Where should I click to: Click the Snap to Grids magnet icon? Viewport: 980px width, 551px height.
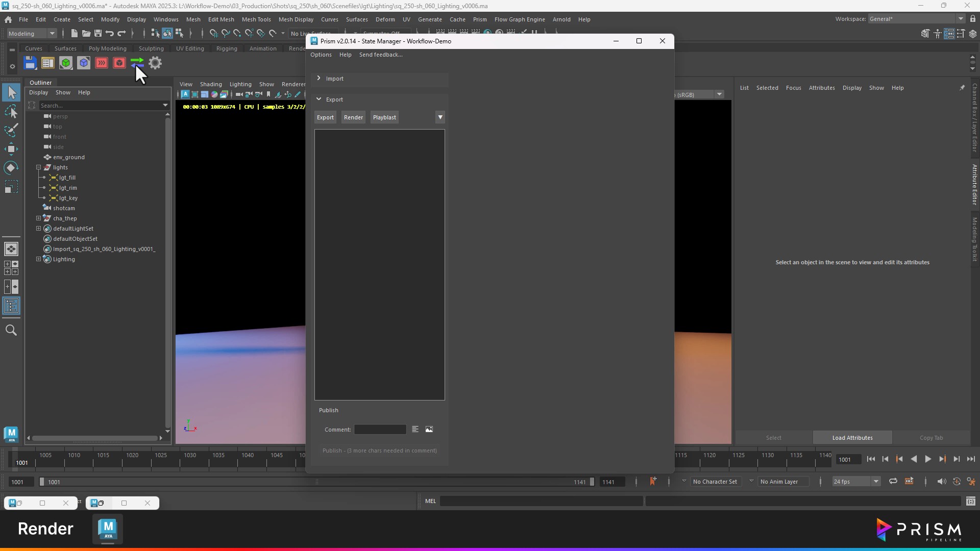pyautogui.click(x=214, y=33)
